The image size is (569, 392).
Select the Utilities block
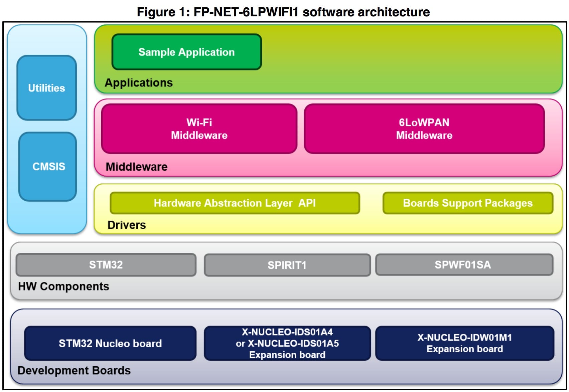click(47, 88)
